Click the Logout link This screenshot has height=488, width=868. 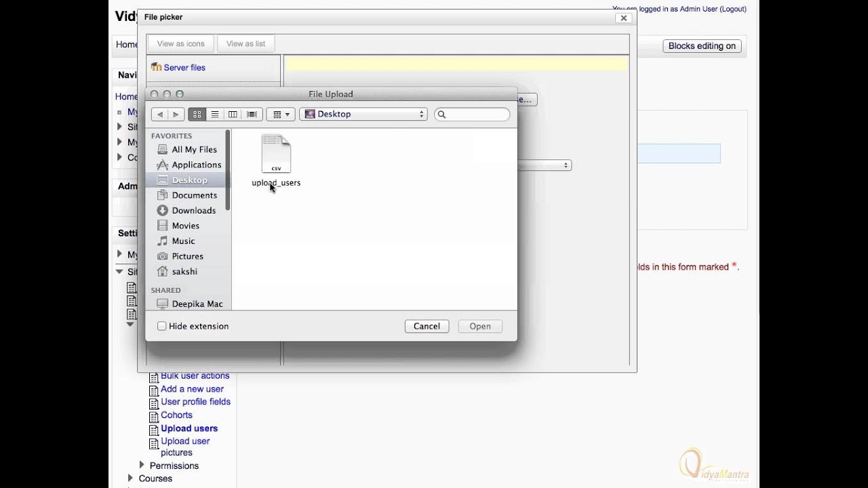(x=732, y=9)
